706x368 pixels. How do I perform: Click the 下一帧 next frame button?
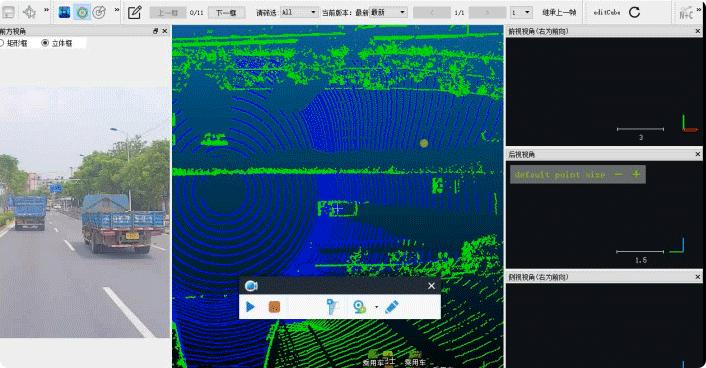pyautogui.click(x=226, y=13)
